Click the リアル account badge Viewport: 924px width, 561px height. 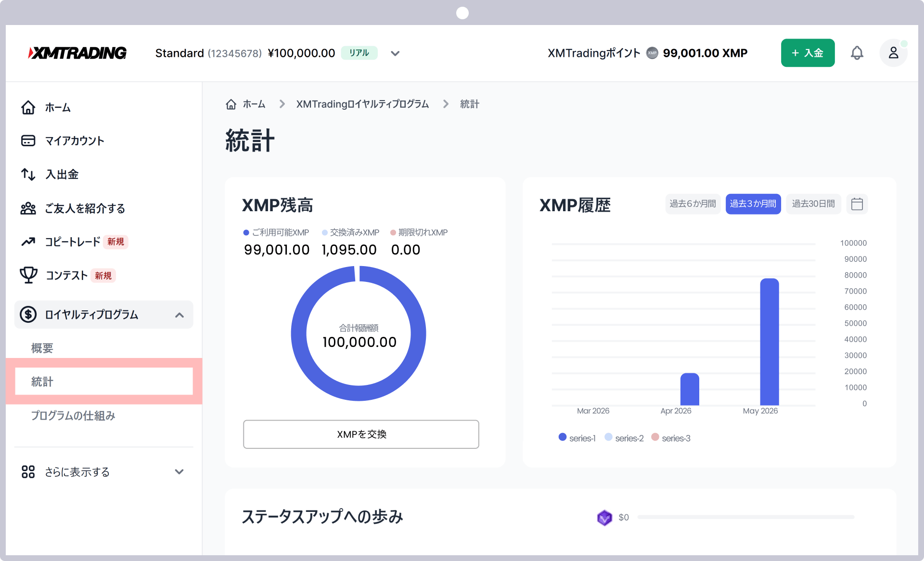coord(359,53)
